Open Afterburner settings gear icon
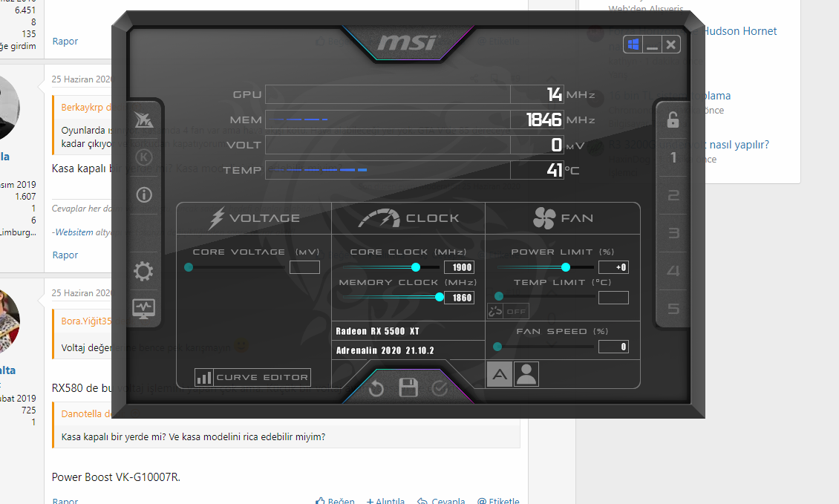Image resolution: width=839 pixels, height=504 pixels. click(143, 271)
